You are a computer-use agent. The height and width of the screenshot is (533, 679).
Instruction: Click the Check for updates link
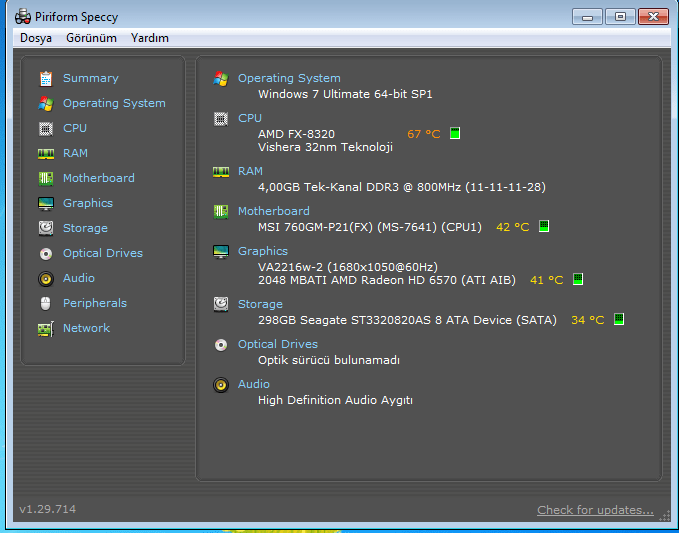click(x=595, y=510)
